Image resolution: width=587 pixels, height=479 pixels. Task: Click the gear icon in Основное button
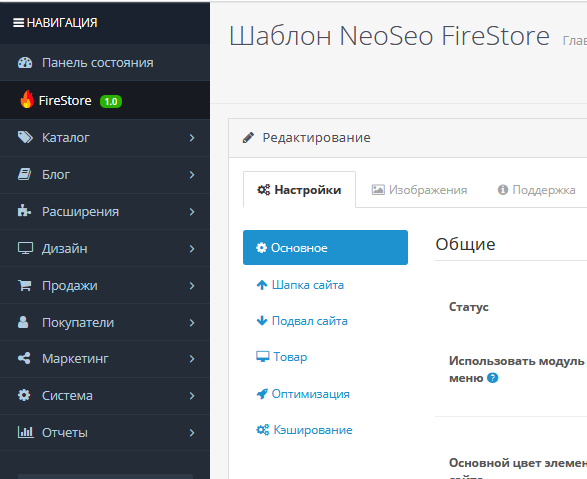pos(261,247)
